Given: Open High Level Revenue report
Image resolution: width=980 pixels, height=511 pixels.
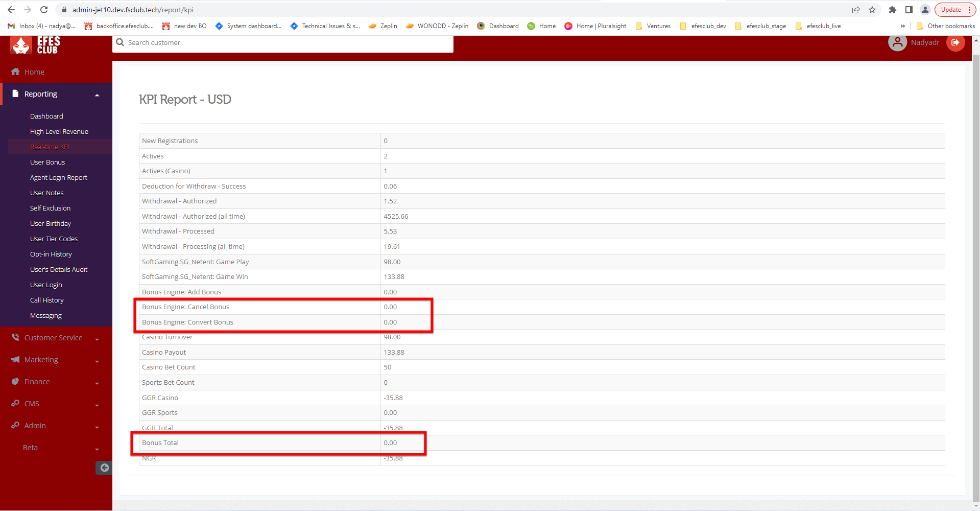Looking at the screenshot, I should coord(59,131).
